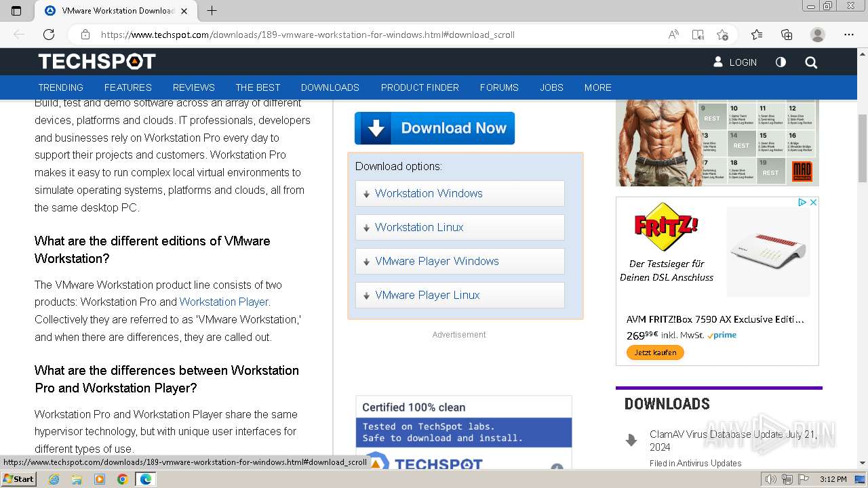Viewport: 868px width, 488px height.
Task: Open the site search magnifier icon
Action: click(811, 62)
